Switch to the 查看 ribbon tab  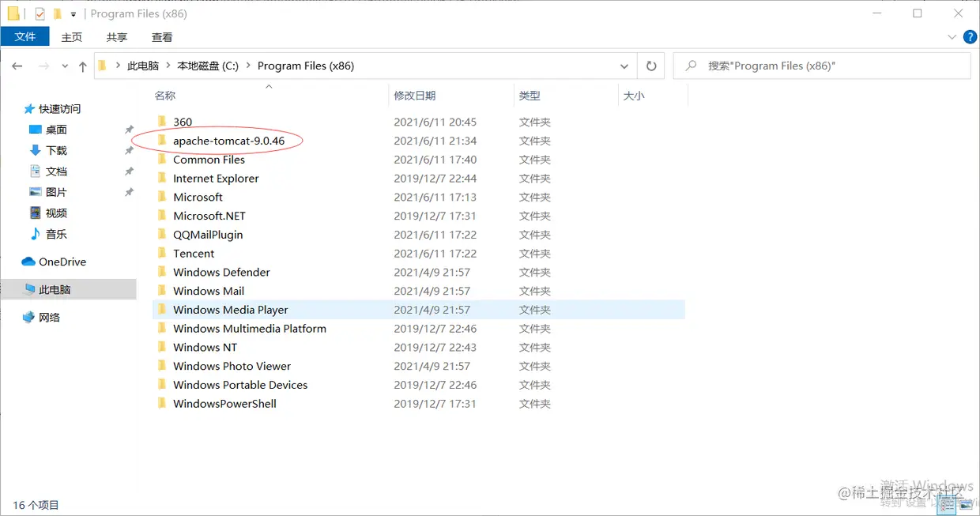coord(162,37)
